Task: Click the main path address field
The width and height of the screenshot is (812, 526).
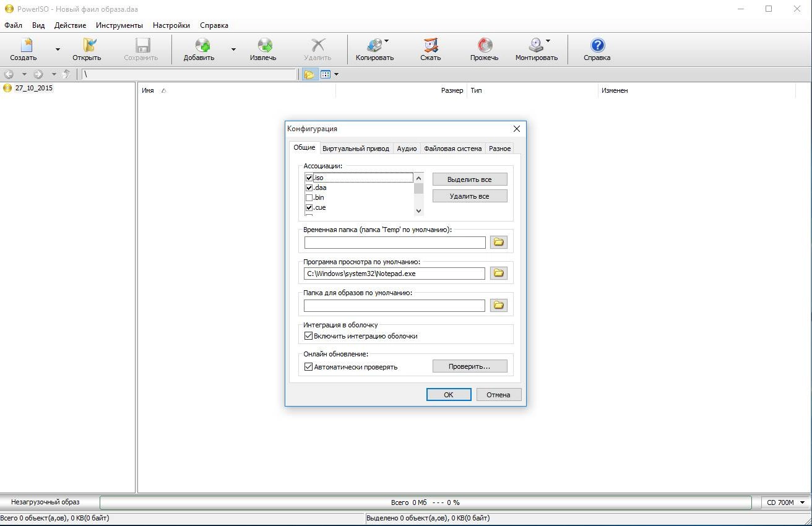Action: (x=190, y=74)
